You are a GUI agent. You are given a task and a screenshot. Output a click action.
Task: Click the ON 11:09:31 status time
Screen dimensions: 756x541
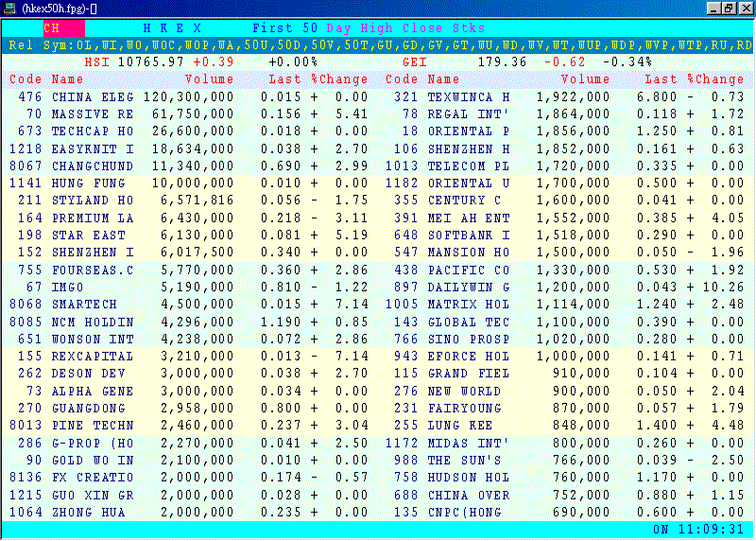coord(698,530)
